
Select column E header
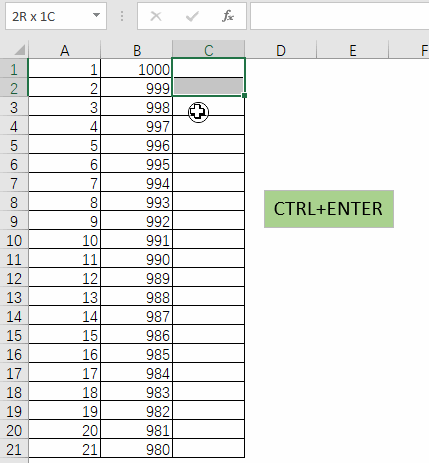[353, 50]
